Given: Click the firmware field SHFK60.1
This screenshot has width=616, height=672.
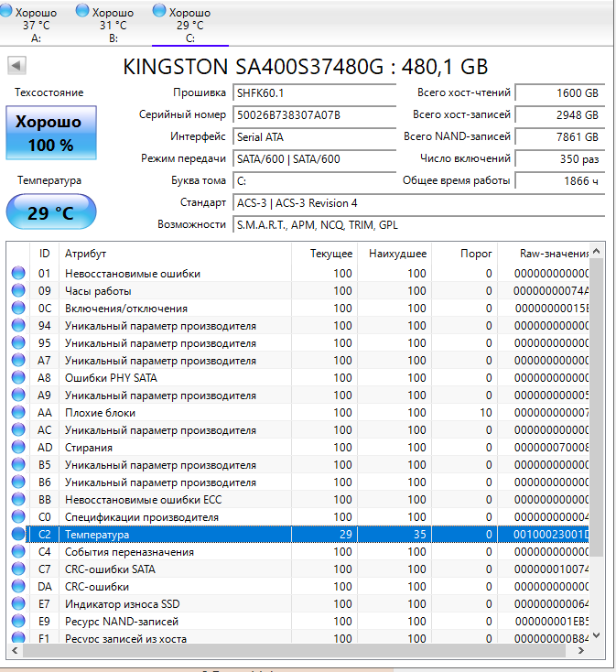Looking at the screenshot, I should (x=315, y=93).
